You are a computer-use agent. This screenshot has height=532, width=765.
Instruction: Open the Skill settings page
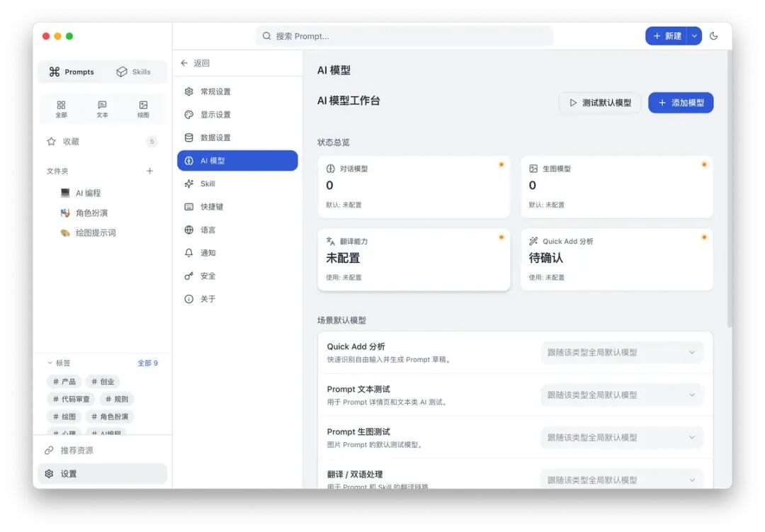tap(237, 183)
